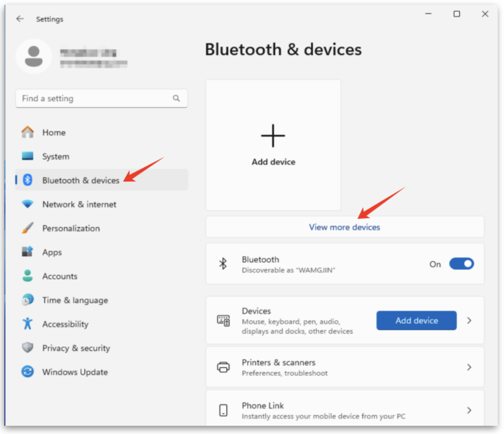The height and width of the screenshot is (434, 504).
Task: Open the System settings page
Action: pyautogui.click(x=56, y=157)
